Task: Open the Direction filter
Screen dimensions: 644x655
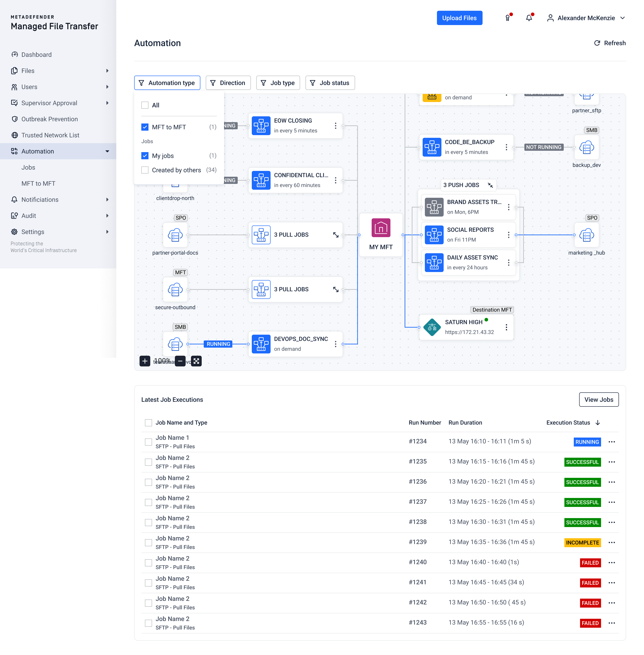Action: 228,83
